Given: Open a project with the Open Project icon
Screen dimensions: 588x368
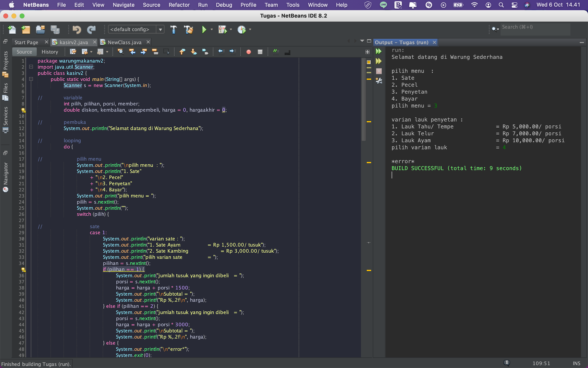Looking at the screenshot, I should pyautogui.click(x=40, y=29).
